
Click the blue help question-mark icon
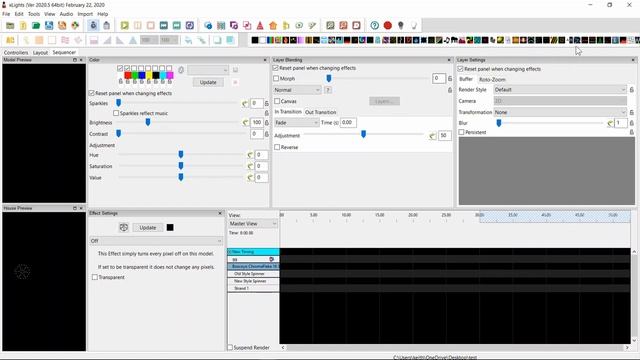coord(375,26)
